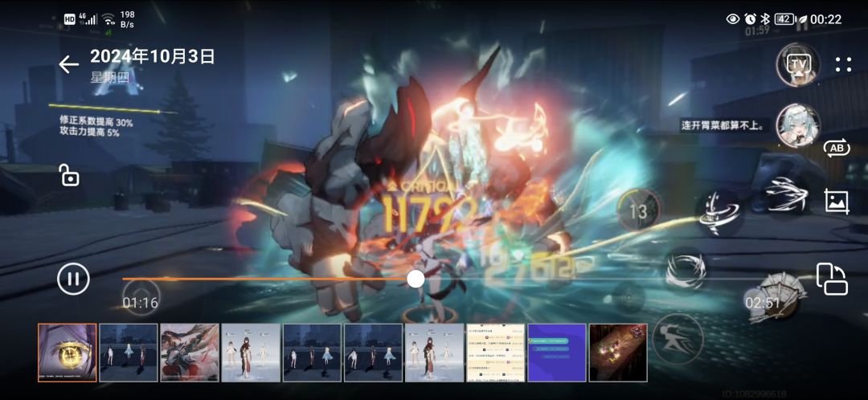868x400 pixels.
Task: Tap the HD call status icon
Action: tap(70, 19)
